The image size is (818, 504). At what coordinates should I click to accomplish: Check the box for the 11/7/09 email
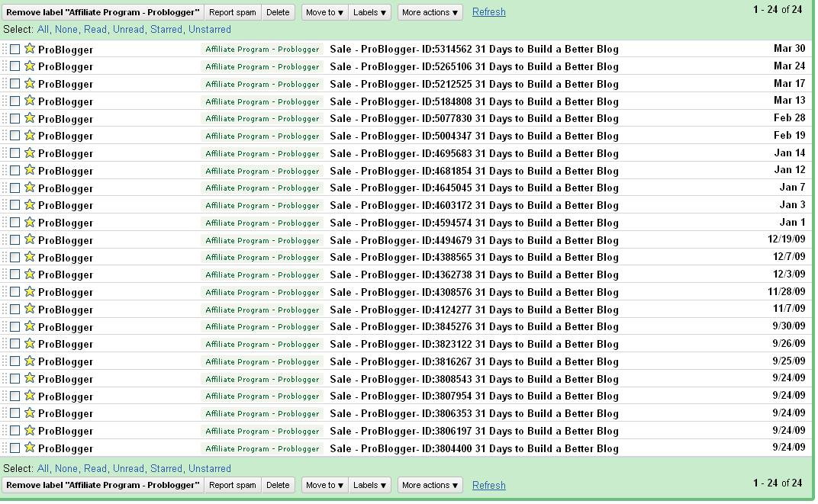coord(14,309)
